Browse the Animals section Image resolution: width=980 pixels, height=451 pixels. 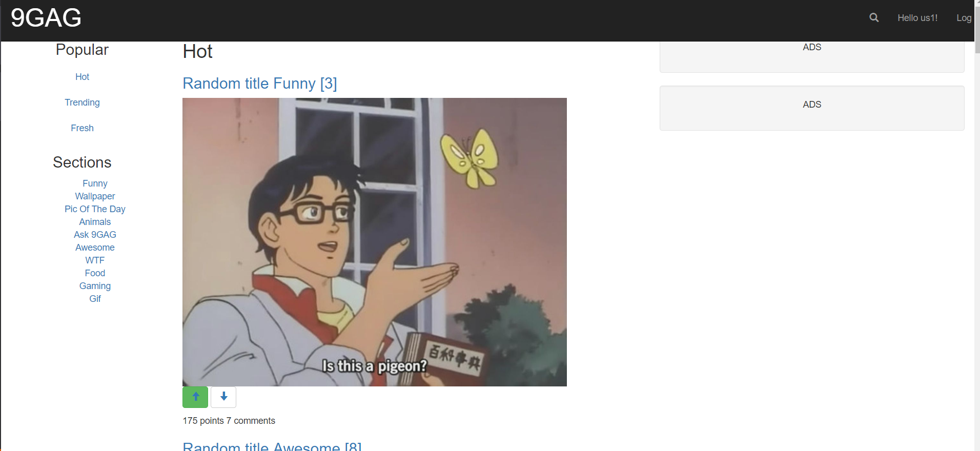tap(95, 222)
